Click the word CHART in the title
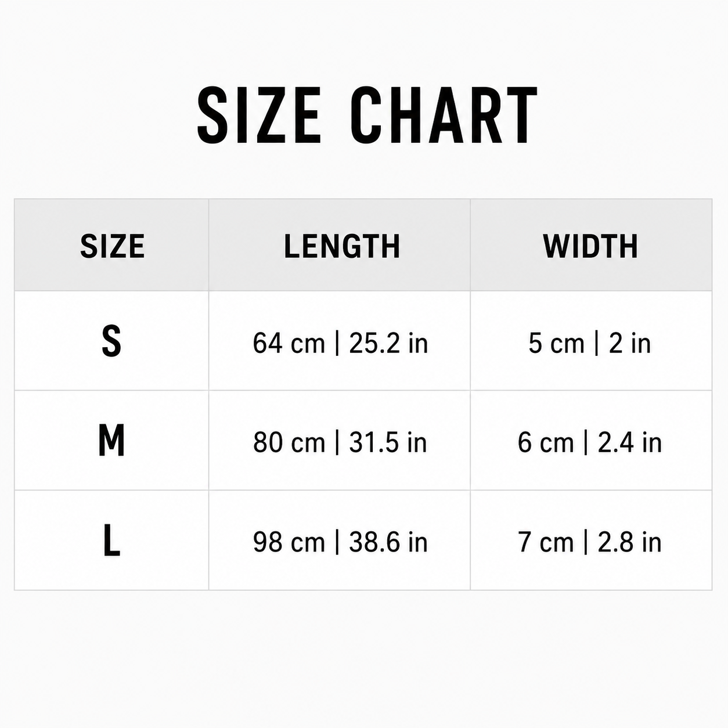The height and width of the screenshot is (728, 728). [444, 115]
